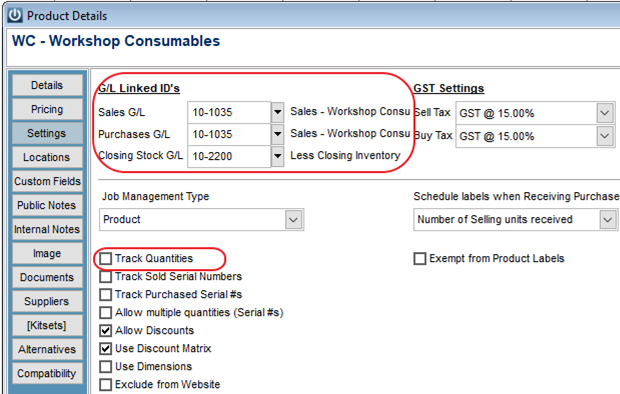Open the Schedule labels selling units dropdown
Viewport: 620px width, 394px height.
click(x=516, y=220)
